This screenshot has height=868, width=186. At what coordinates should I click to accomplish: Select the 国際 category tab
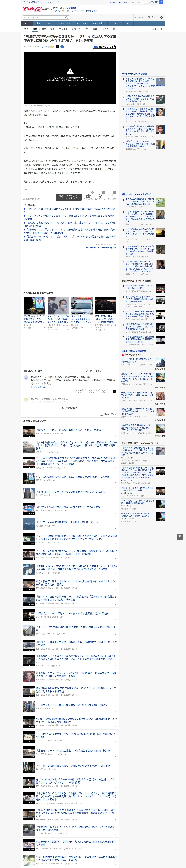click(x=44, y=29)
